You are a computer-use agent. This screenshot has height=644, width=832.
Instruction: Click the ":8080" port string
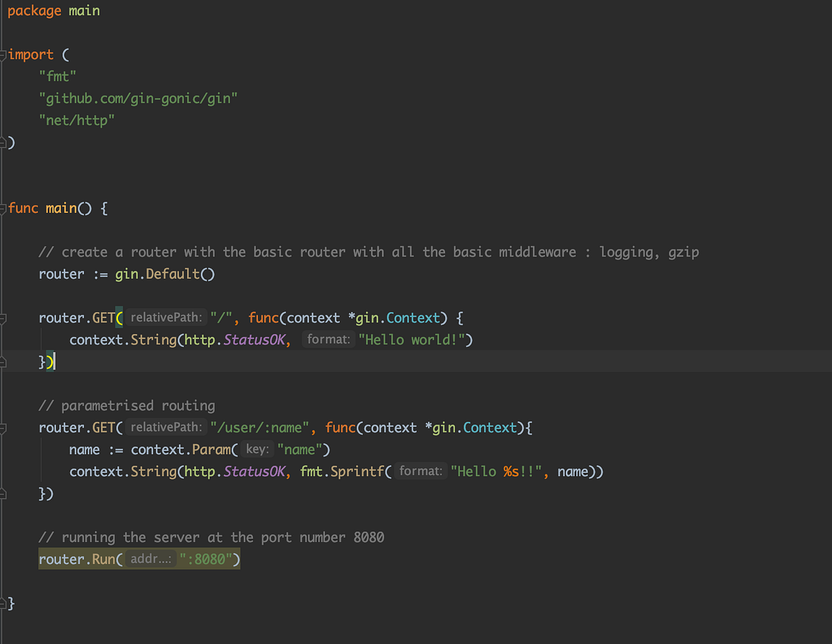tap(209, 559)
